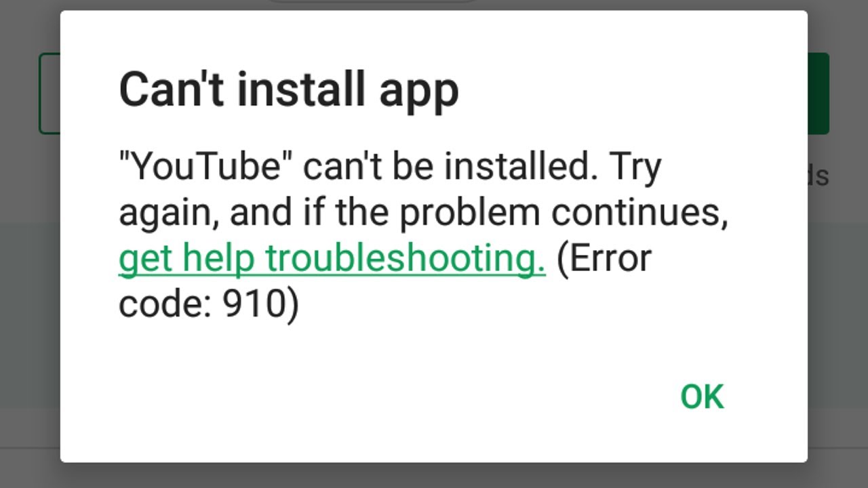Tap the dimmed green Install button behind dialog
Viewport: 868px width, 488px height.
(818, 94)
